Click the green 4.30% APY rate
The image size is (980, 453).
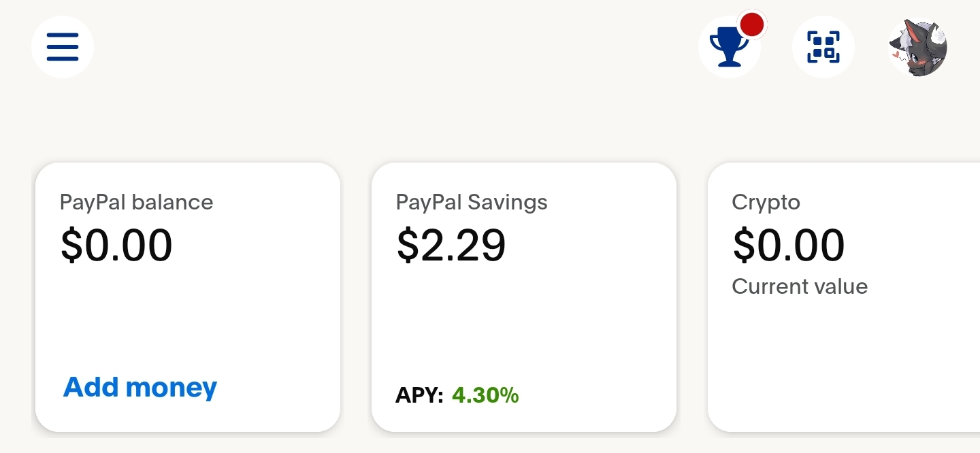point(485,395)
